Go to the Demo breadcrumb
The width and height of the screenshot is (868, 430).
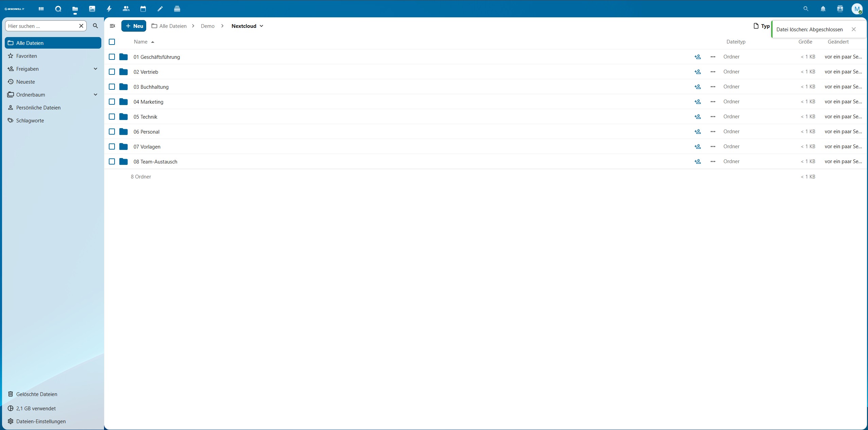click(208, 26)
